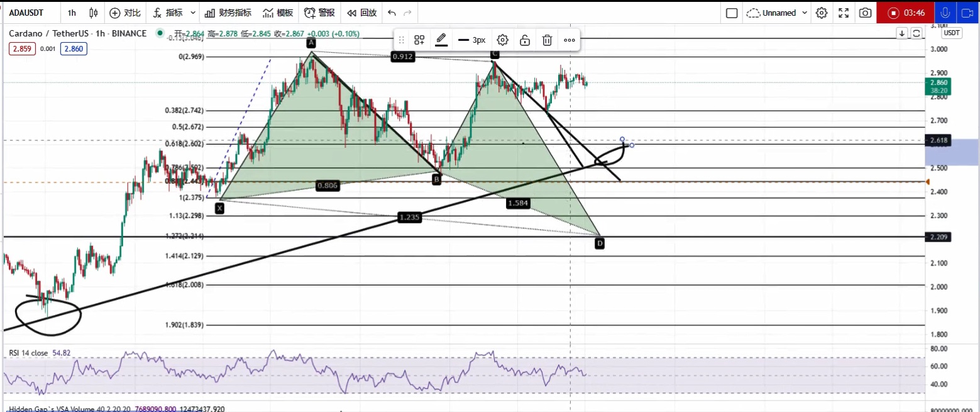Open the 模板 indicator templates menu
Image resolution: width=980 pixels, height=412 pixels.
pos(278,13)
